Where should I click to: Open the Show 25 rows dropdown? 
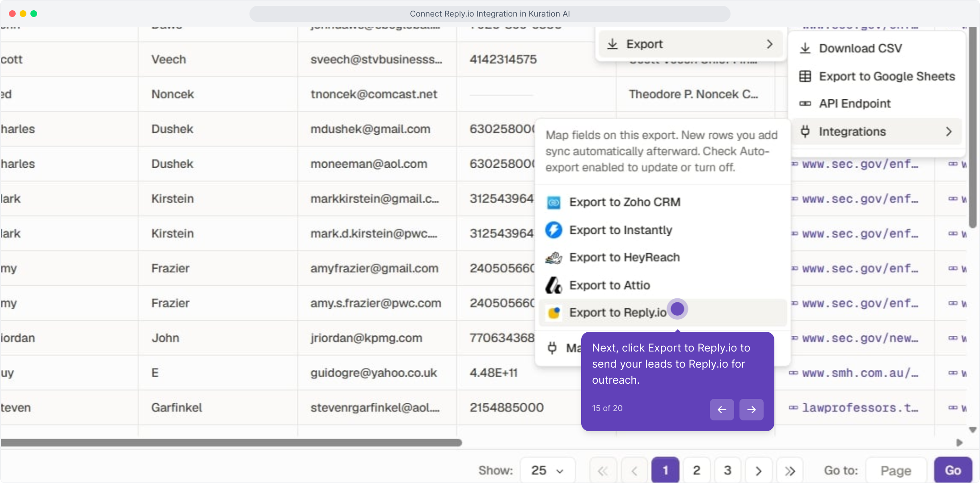coord(548,470)
